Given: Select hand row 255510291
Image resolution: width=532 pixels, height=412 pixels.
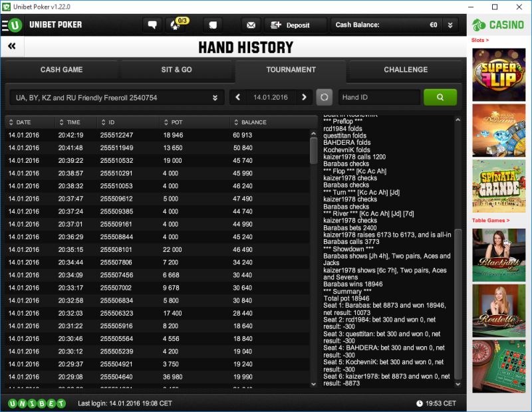Looking at the screenshot, I should 157,173.
